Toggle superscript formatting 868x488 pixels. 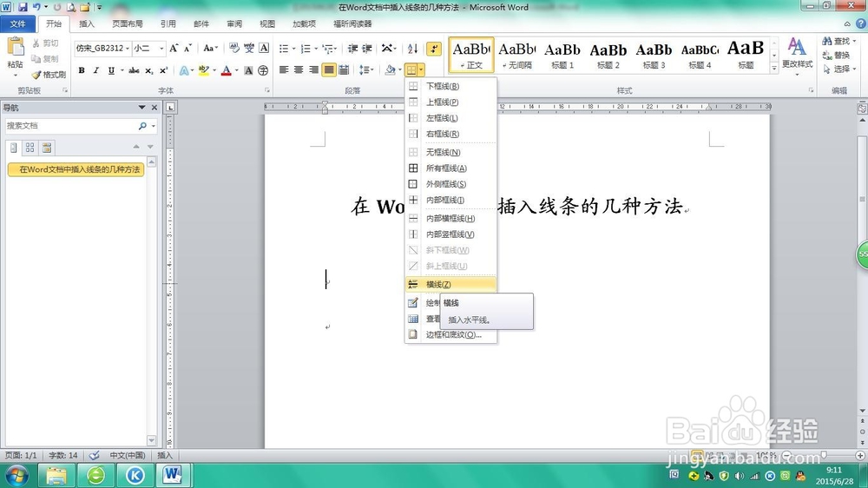(163, 70)
